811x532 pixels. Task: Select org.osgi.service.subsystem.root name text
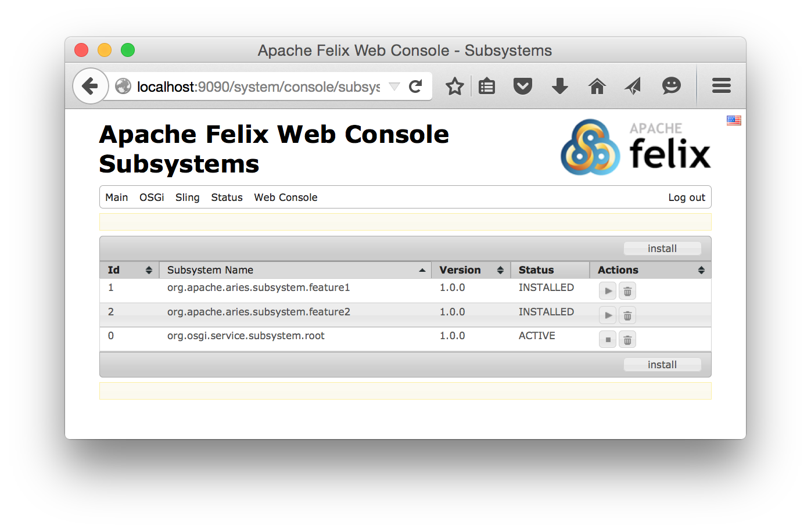click(x=246, y=336)
